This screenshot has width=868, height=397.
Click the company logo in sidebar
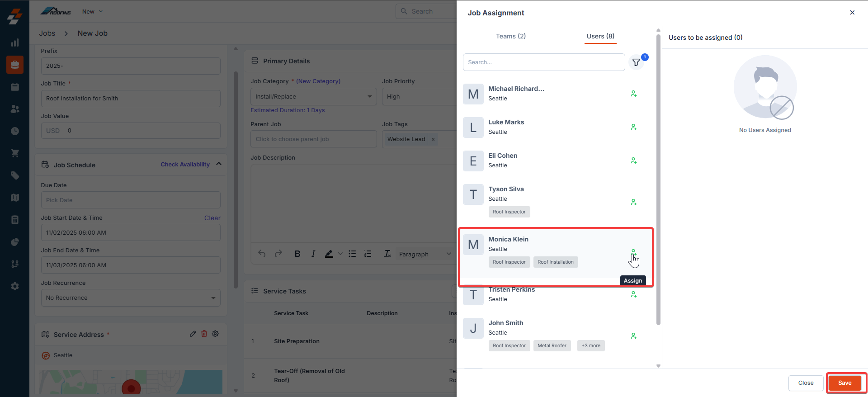pos(15,16)
